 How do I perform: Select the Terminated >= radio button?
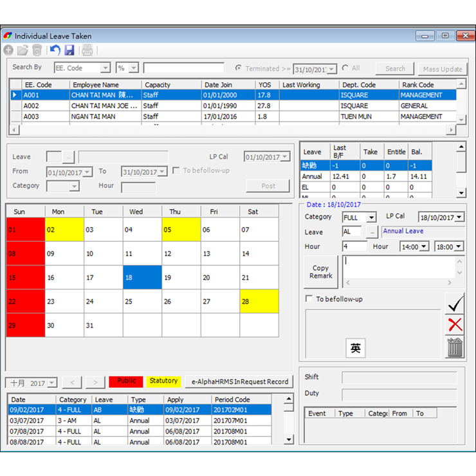click(239, 68)
